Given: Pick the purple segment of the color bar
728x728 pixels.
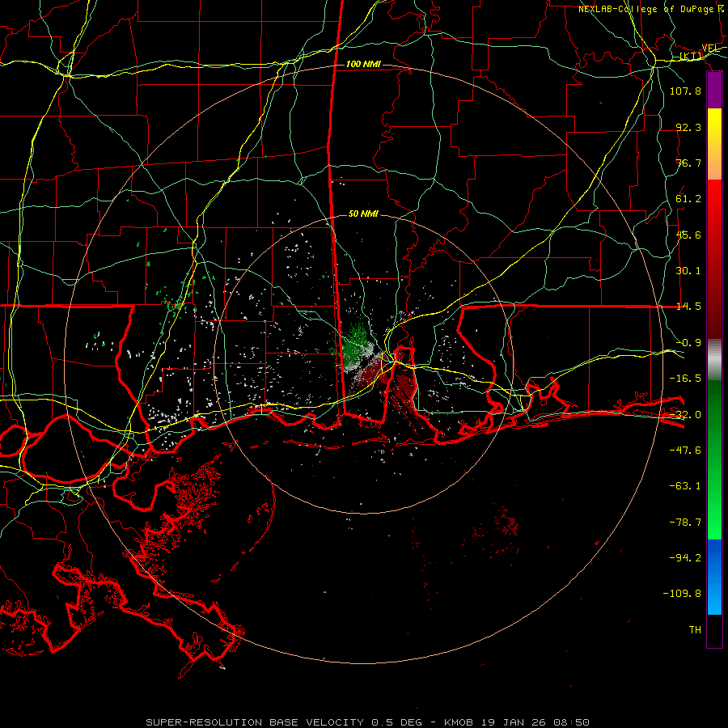Looking at the screenshot, I should click(x=714, y=91).
